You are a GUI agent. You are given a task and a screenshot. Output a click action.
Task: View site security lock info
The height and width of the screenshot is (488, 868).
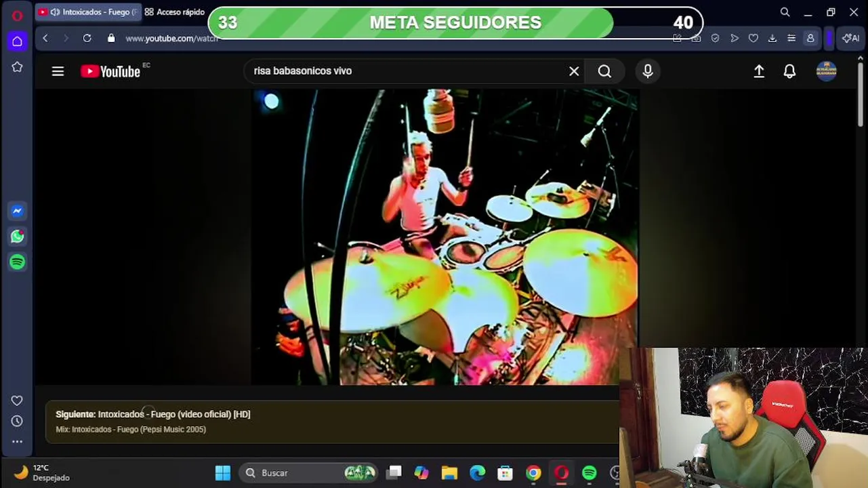coord(111,39)
